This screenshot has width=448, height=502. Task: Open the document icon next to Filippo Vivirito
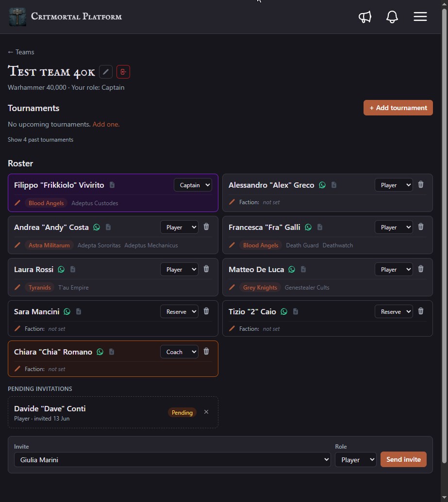click(112, 185)
